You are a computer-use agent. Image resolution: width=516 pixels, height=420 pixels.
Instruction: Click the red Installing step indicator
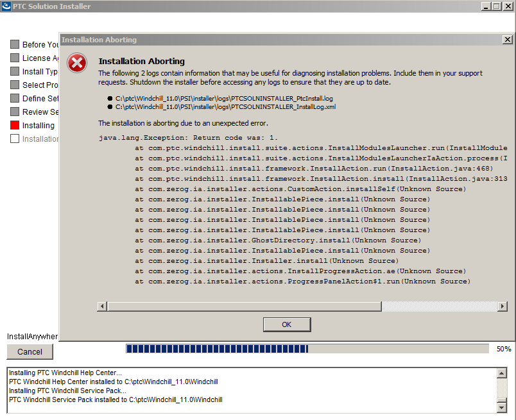(15, 125)
